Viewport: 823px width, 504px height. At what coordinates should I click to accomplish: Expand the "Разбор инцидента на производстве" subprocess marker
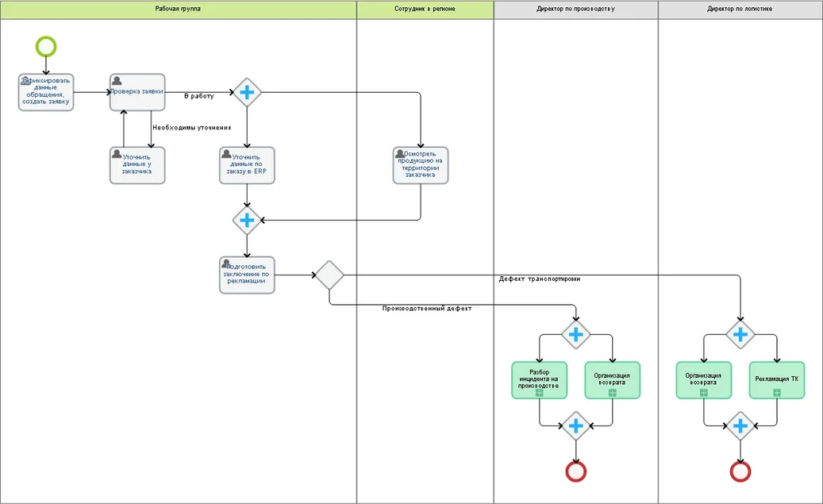tap(539, 392)
